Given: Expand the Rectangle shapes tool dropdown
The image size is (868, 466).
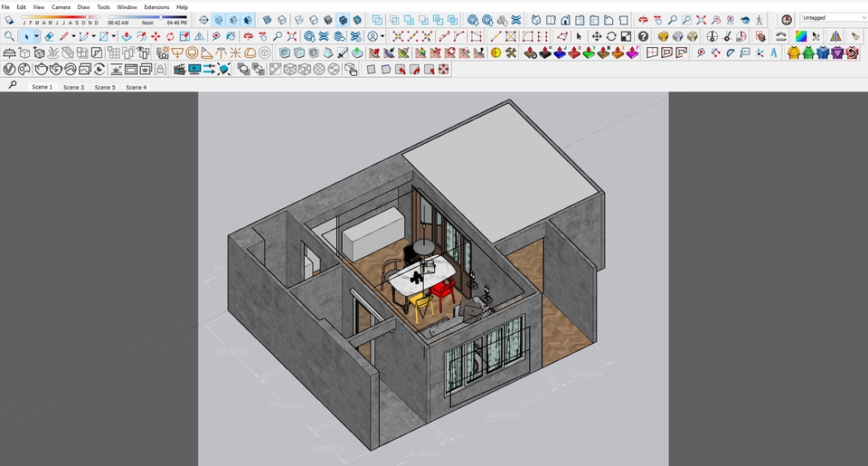Looking at the screenshot, I should click(114, 36).
